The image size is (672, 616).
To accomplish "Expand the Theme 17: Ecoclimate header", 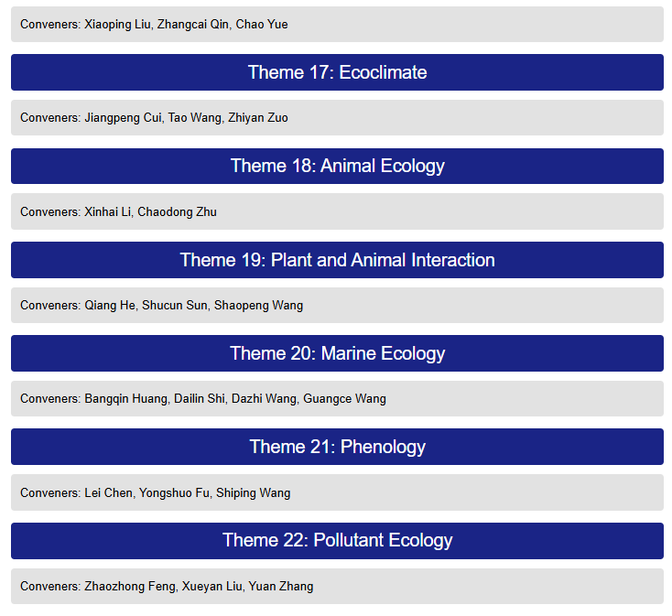I will pyautogui.click(x=337, y=72).
